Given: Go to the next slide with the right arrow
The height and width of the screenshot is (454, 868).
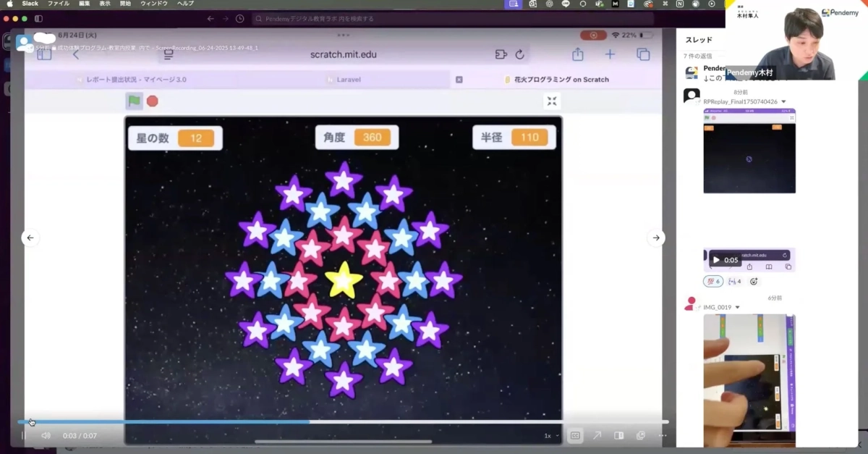Looking at the screenshot, I should (x=656, y=237).
